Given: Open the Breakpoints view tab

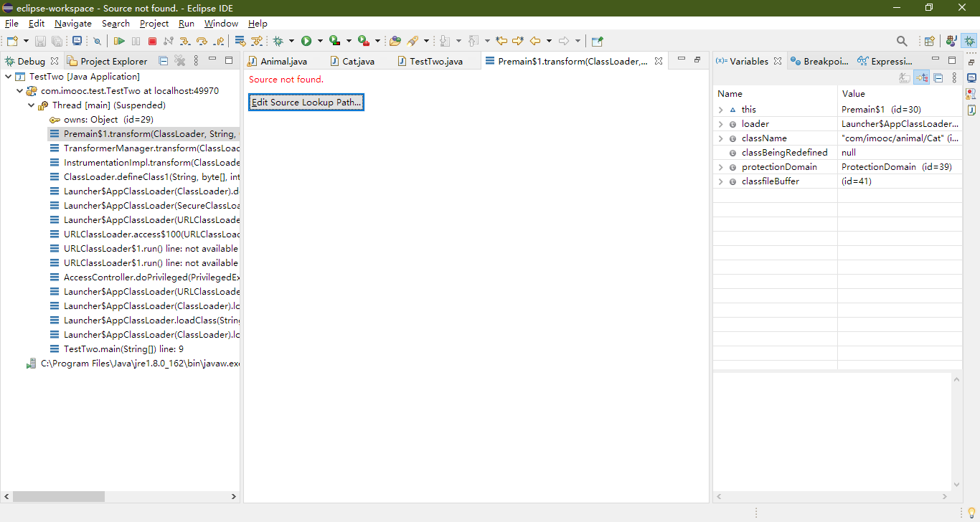Looking at the screenshot, I should click(820, 62).
